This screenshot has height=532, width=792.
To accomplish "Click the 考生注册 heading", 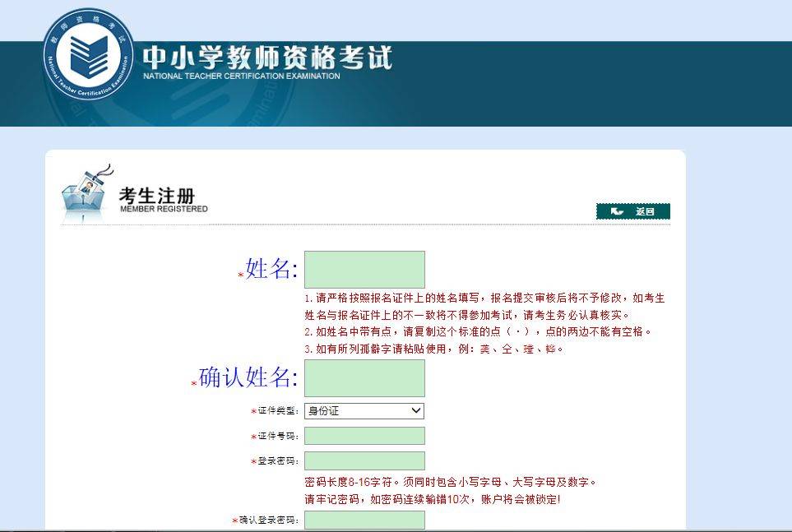I will (157, 195).
